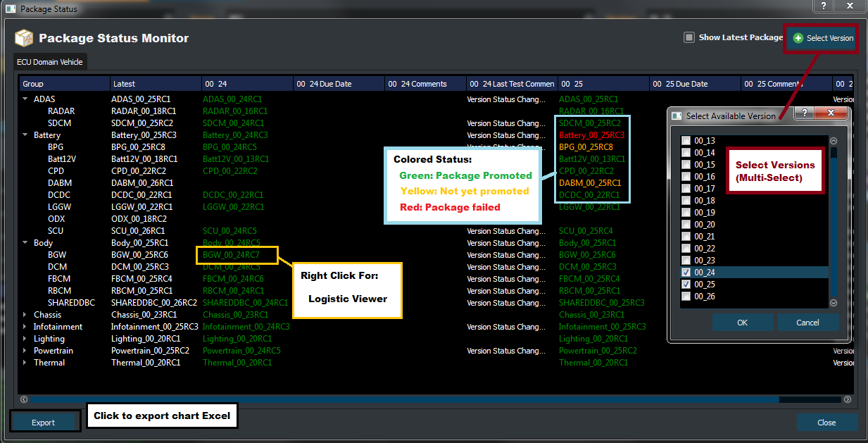
Task: Click the green plus Select Version icon
Action: coord(798,38)
